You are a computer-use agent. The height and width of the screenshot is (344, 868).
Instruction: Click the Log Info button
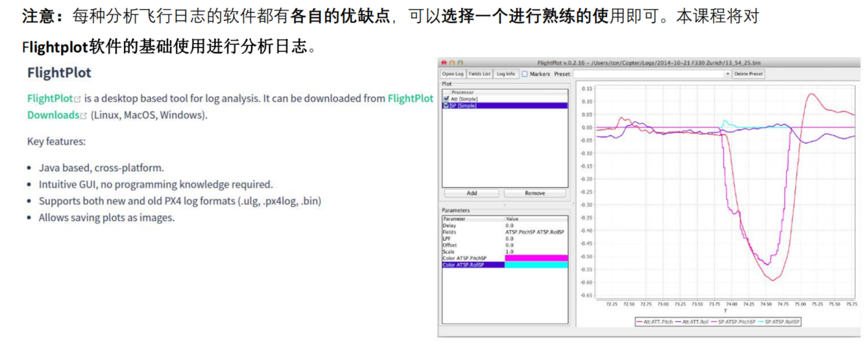[x=506, y=74]
